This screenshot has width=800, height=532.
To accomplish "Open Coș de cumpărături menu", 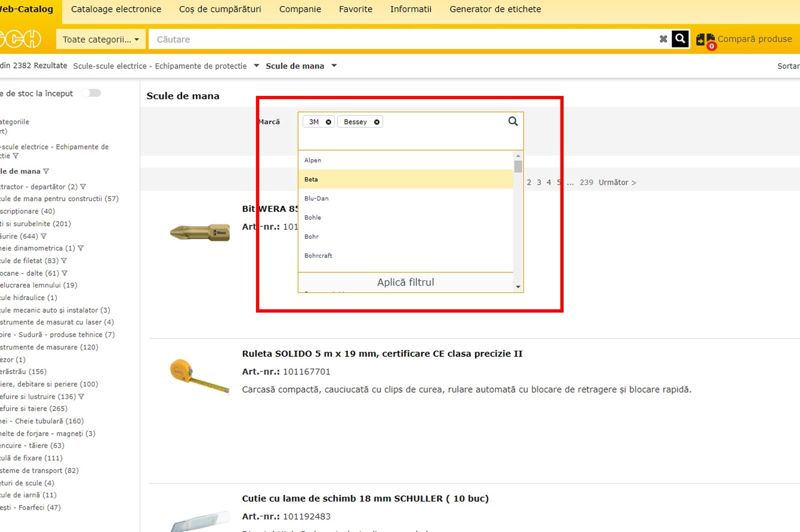I will point(220,9).
